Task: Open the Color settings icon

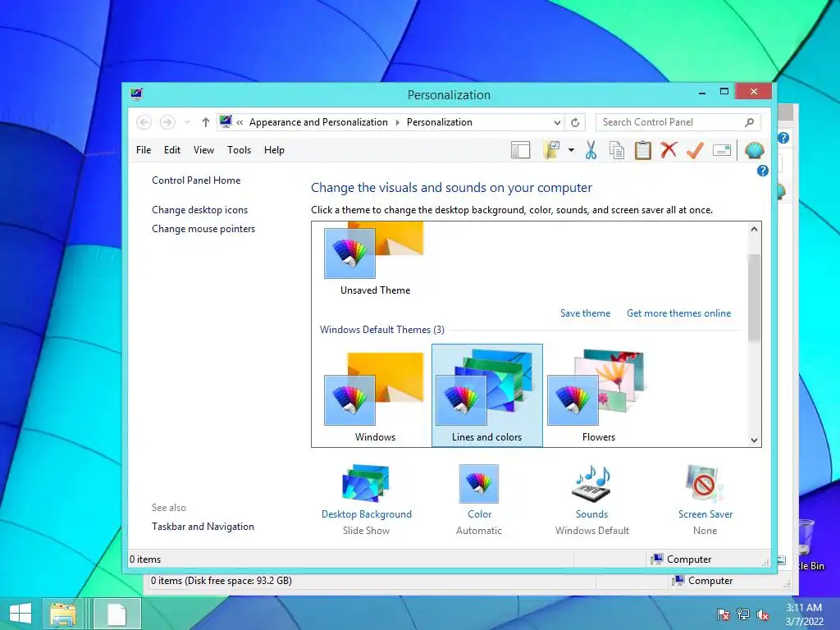Action: click(x=479, y=484)
